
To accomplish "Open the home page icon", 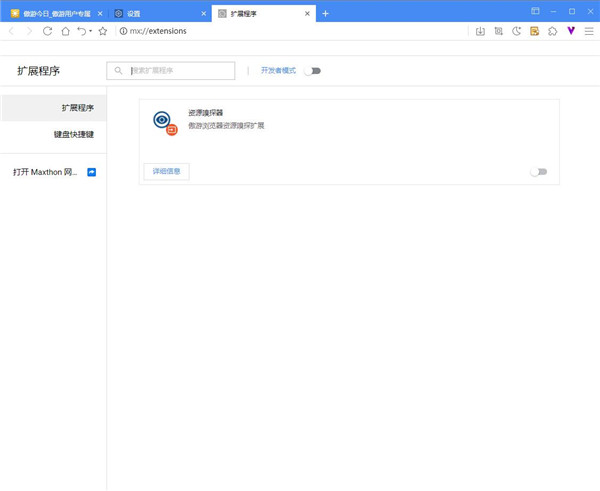I will click(65, 31).
